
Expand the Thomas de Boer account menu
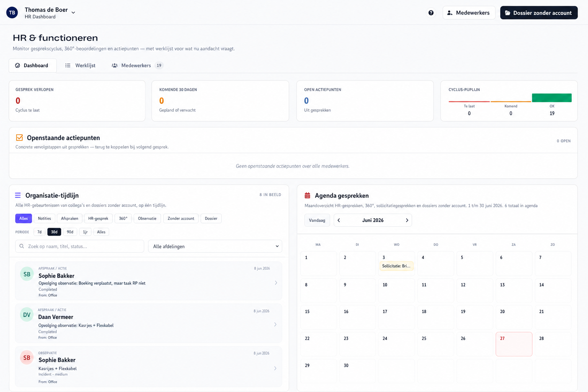pos(73,13)
